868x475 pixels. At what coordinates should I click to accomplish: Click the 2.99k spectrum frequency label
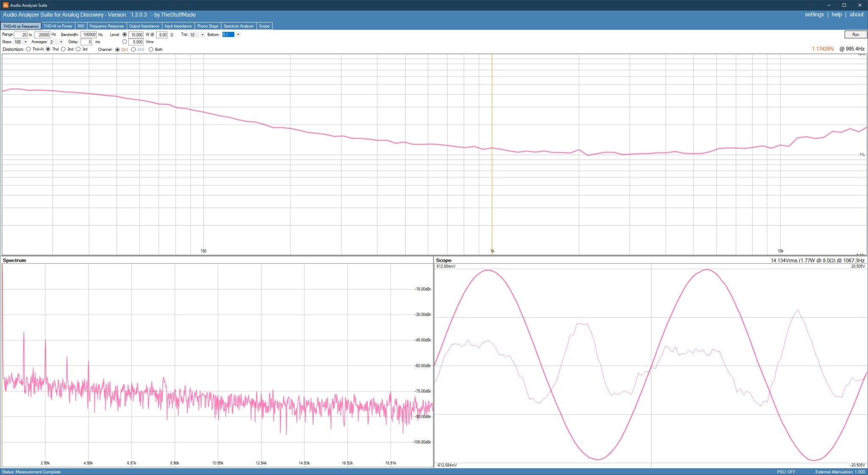pos(45,463)
